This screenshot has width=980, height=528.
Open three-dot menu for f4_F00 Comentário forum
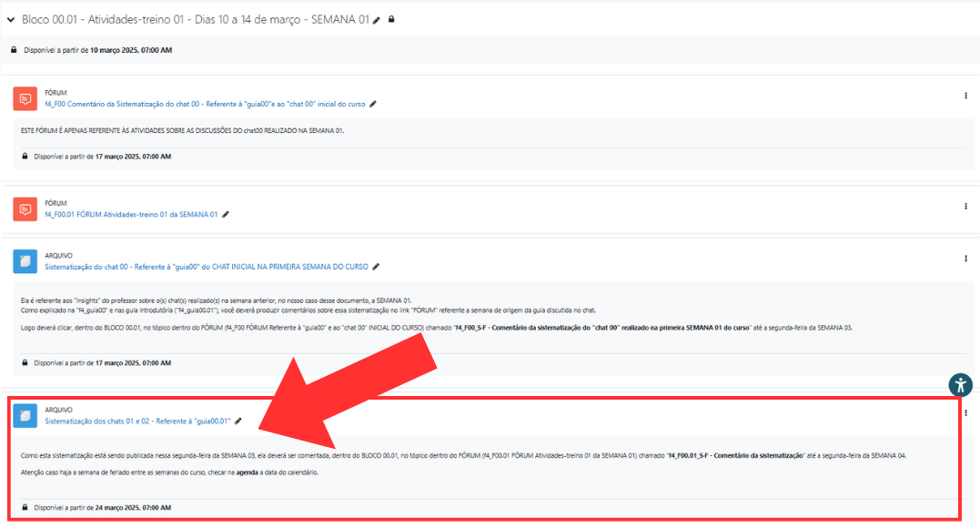(965, 95)
